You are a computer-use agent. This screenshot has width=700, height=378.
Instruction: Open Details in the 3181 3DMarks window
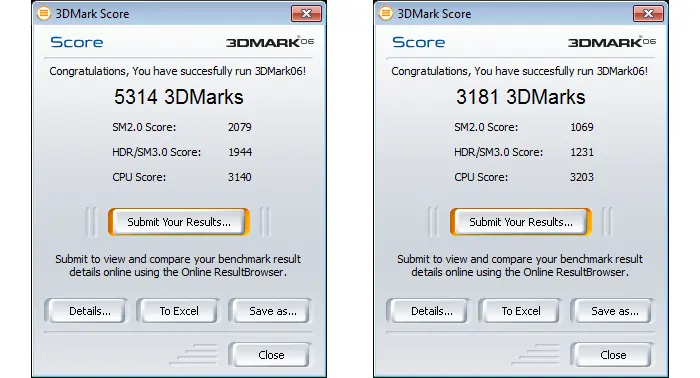point(428,311)
